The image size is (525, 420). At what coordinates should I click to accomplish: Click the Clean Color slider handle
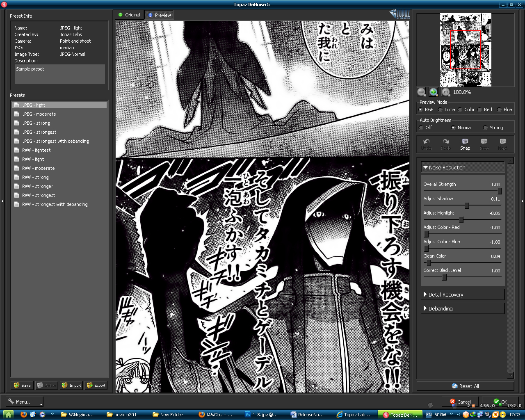429,263
